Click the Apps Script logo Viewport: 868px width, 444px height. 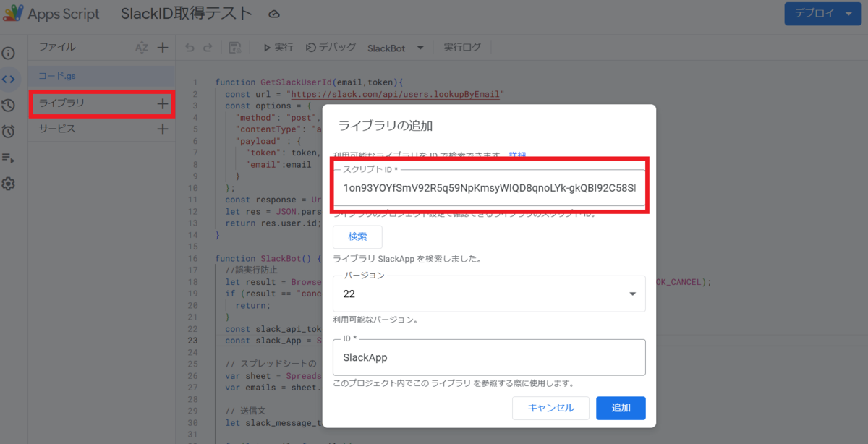[13, 14]
